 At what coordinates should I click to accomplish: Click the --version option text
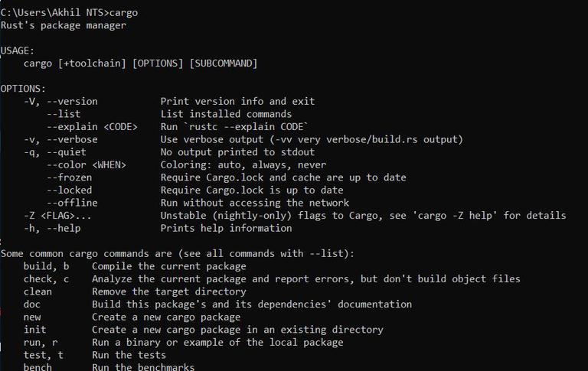click(72, 101)
